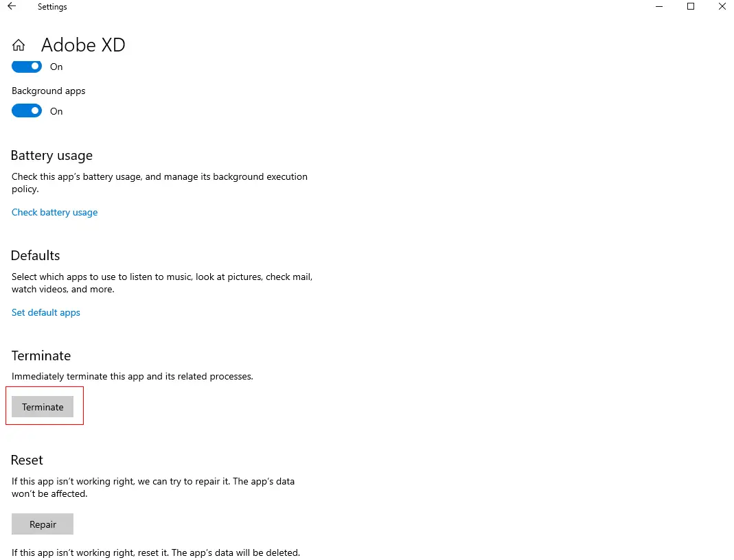The image size is (734, 560).
Task: Click the Terminate button
Action: (x=43, y=406)
